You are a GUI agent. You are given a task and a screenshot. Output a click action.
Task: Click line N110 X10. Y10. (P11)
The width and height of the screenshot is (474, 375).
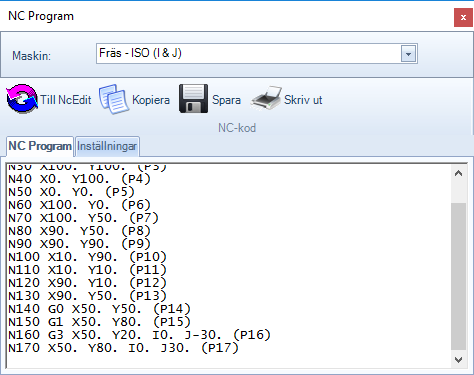tap(87, 270)
